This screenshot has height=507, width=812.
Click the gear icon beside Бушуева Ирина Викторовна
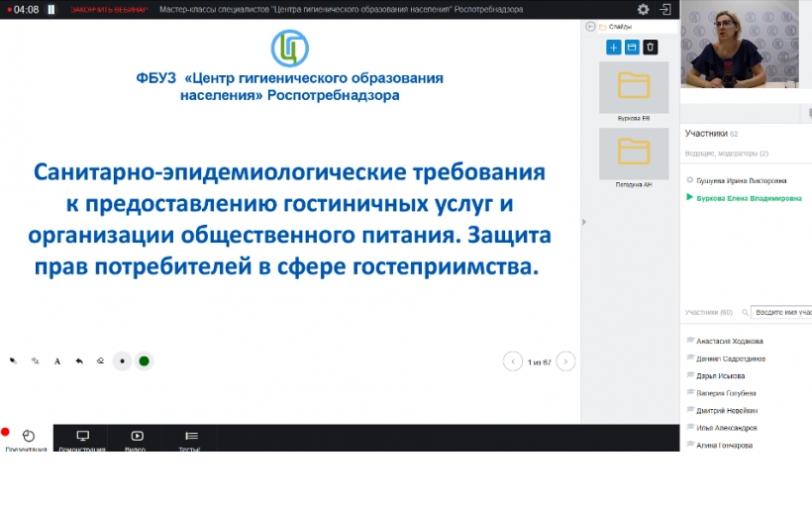coord(690,180)
